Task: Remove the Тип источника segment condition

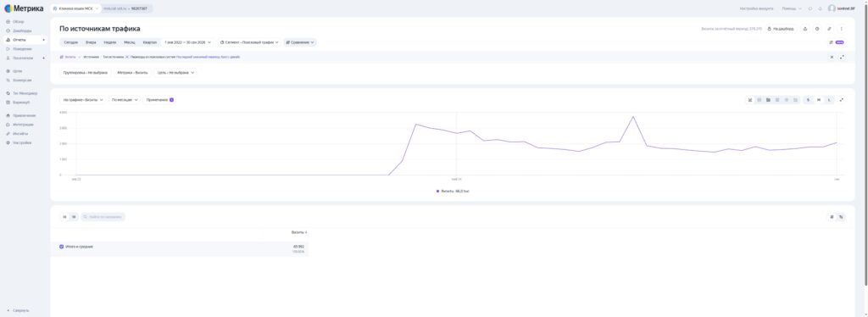Action: pyautogui.click(x=127, y=57)
